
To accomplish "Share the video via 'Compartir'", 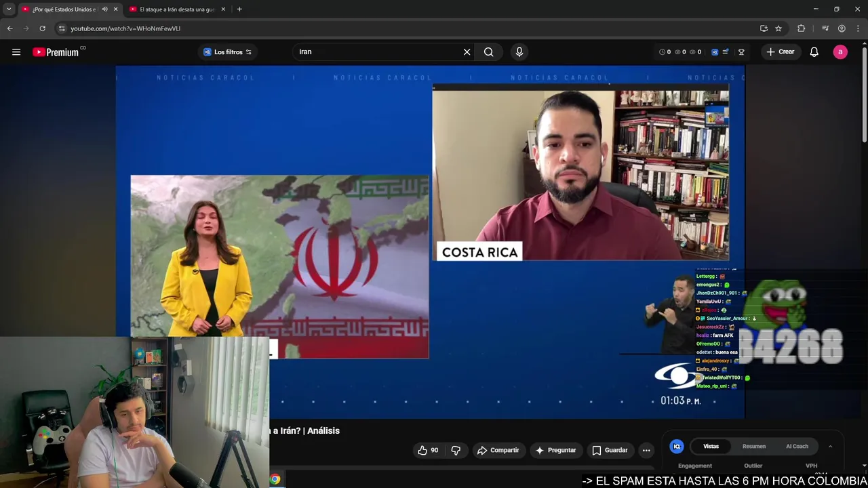I will (498, 450).
